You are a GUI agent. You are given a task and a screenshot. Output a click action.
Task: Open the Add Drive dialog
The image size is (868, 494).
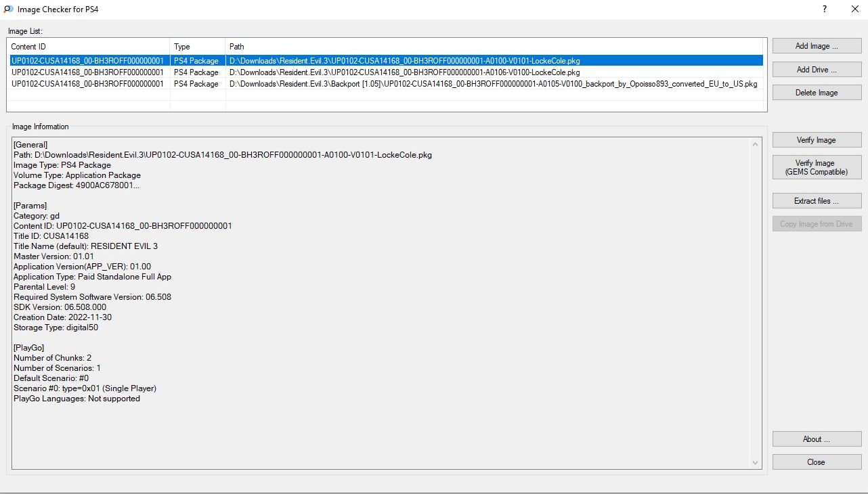tap(817, 70)
